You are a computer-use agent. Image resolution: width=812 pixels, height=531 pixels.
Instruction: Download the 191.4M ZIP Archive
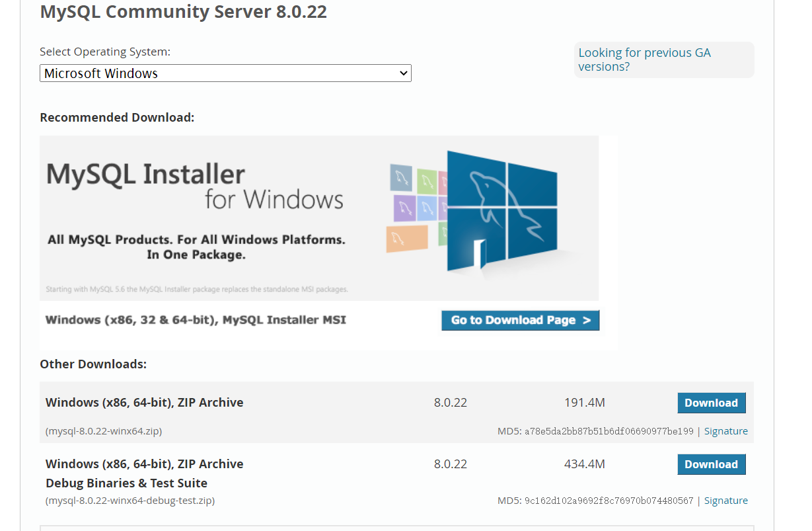coord(712,403)
